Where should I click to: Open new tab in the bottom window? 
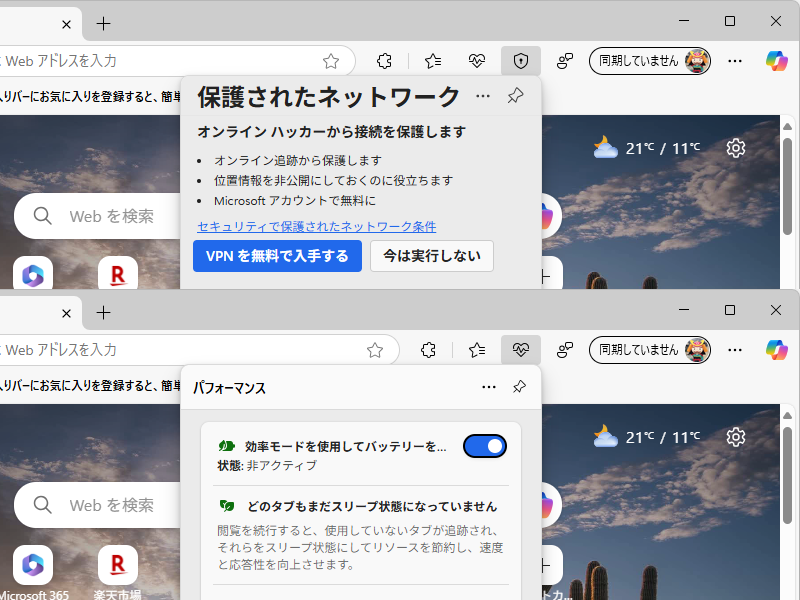pyautogui.click(x=104, y=312)
